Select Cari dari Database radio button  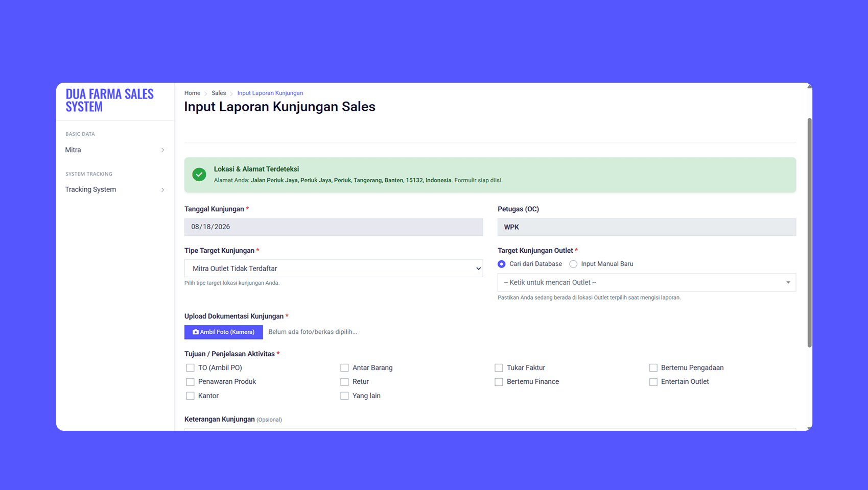(x=502, y=264)
